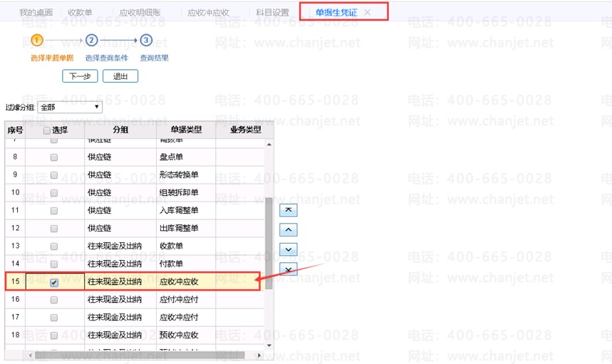Toggle the select-all 选择 header checkbox
The image size is (612, 364).
pos(47,130)
